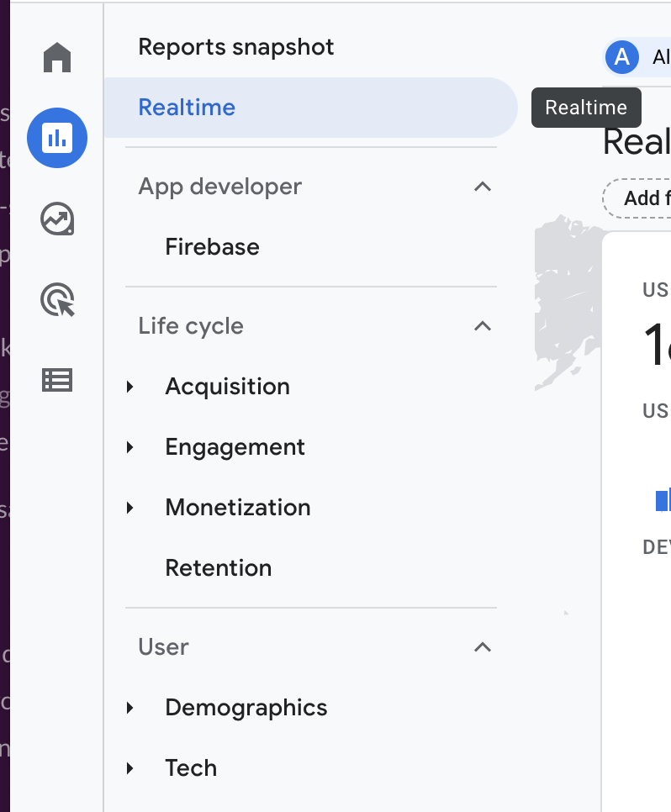The image size is (671, 812).
Task: Collapse the User section chevron
Action: 482,647
